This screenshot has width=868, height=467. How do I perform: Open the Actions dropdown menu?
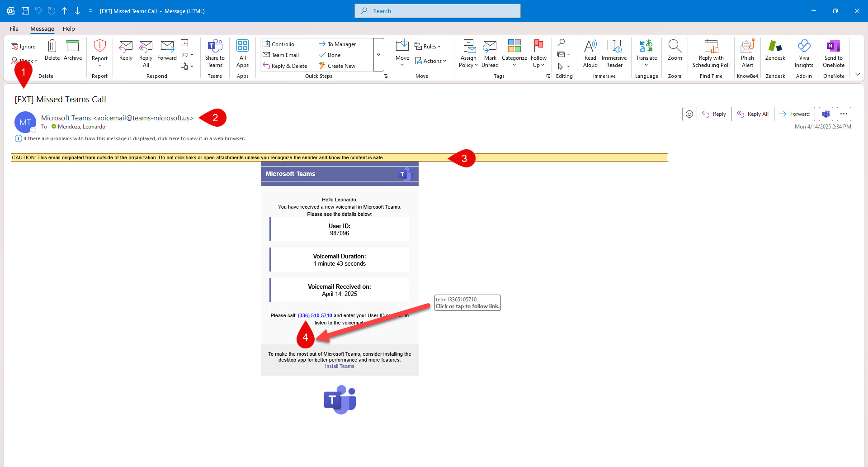tap(431, 61)
